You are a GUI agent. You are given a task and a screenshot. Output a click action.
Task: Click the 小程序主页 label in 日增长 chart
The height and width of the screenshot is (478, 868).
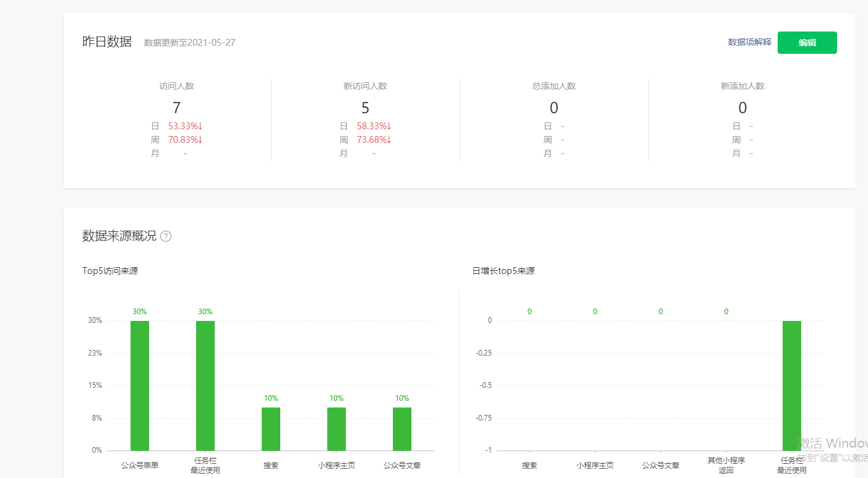click(595, 466)
